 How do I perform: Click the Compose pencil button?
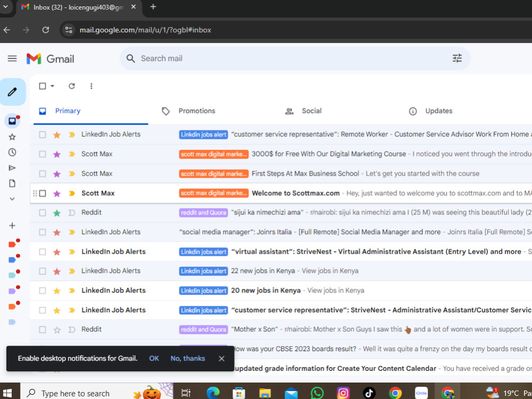click(x=13, y=92)
